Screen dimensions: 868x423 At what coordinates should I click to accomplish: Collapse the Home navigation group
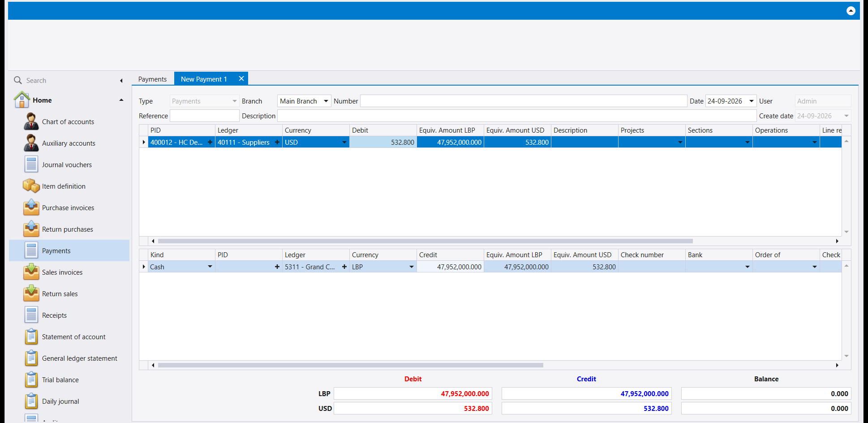(121, 100)
